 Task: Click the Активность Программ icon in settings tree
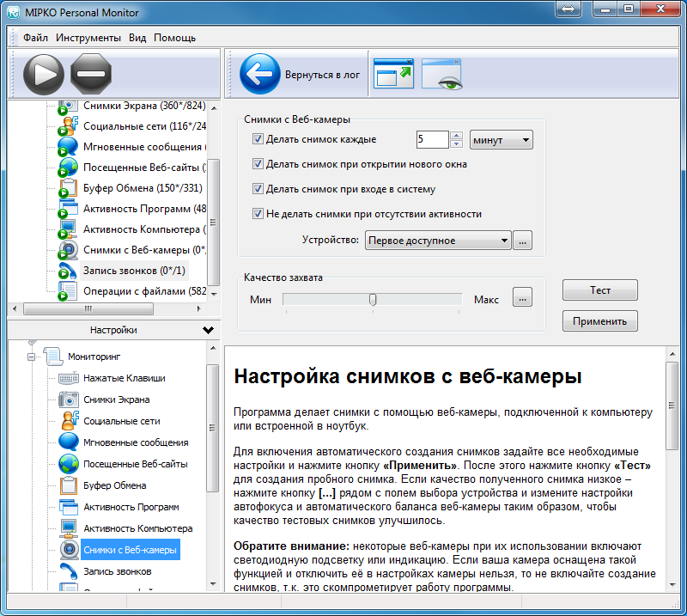pos(69,507)
